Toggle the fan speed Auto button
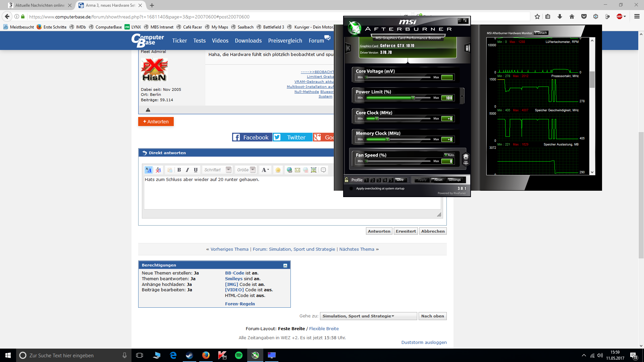 [449, 155]
